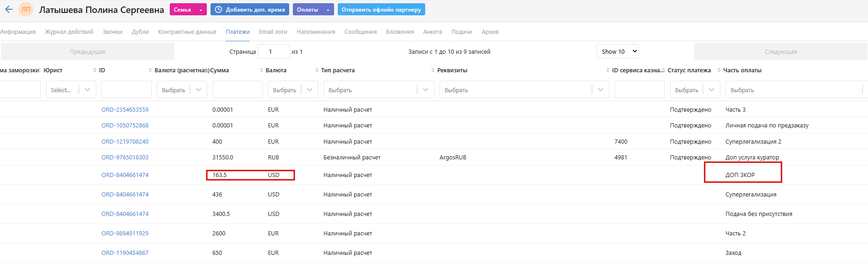Open the Статус платежа filter dropdown

point(695,89)
